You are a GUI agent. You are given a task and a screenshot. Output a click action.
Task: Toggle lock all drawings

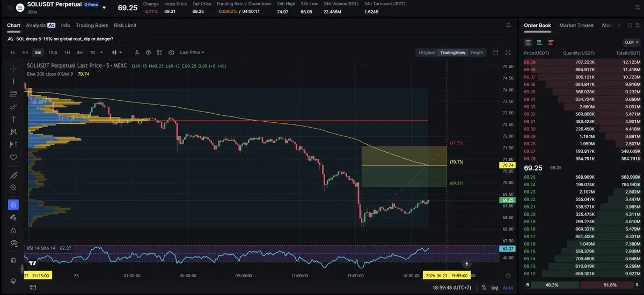[x=13, y=230]
